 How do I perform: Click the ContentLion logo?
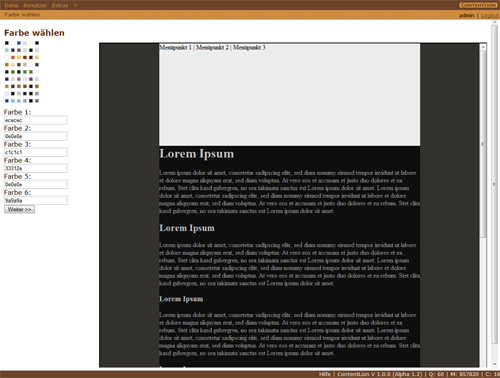[x=478, y=5]
